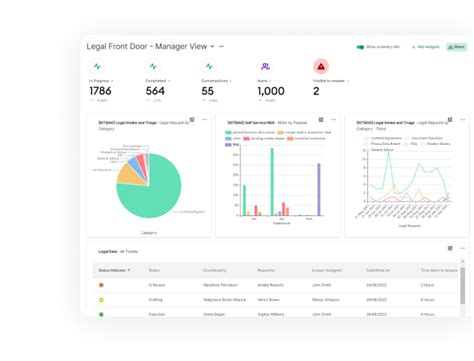Image resolution: width=474 pixels, height=361 pixels.
Task: Click the red warning Unable to answer icon
Action: click(321, 67)
